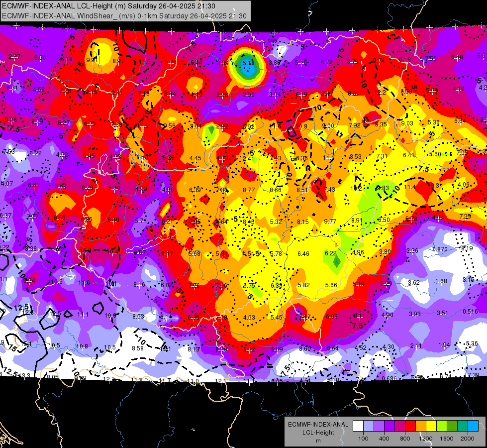Click the 8.97 value on the map
Viewport: 487px width, 448px height.
118,61
